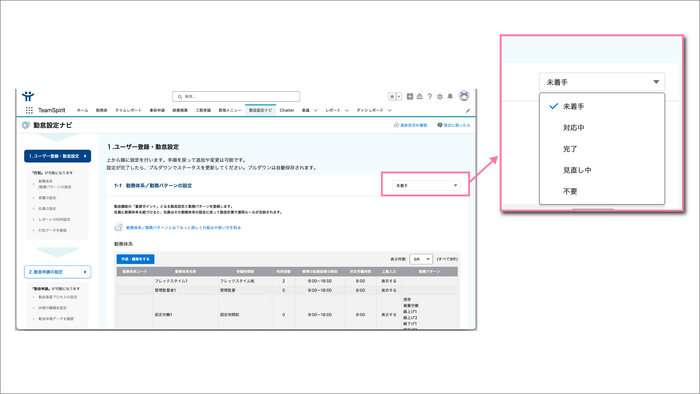Choose 完了 in the enlarged status list
Image resolution: width=700 pixels, height=394 pixels.
pyautogui.click(x=602, y=149)
